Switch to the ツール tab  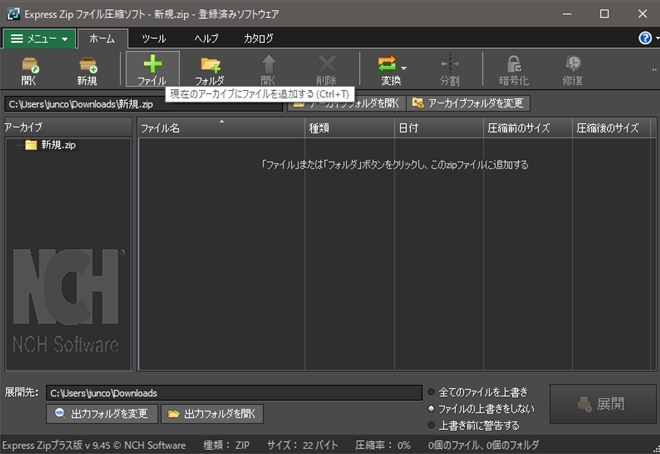tap(154, 39)
